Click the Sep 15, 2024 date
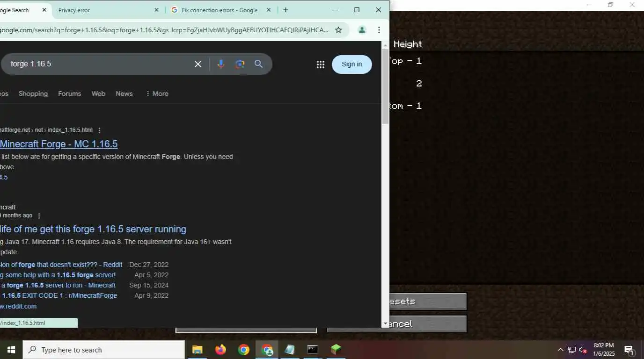Image resolution: width=644 pixels, height=359 pixels. click(149, 285)
